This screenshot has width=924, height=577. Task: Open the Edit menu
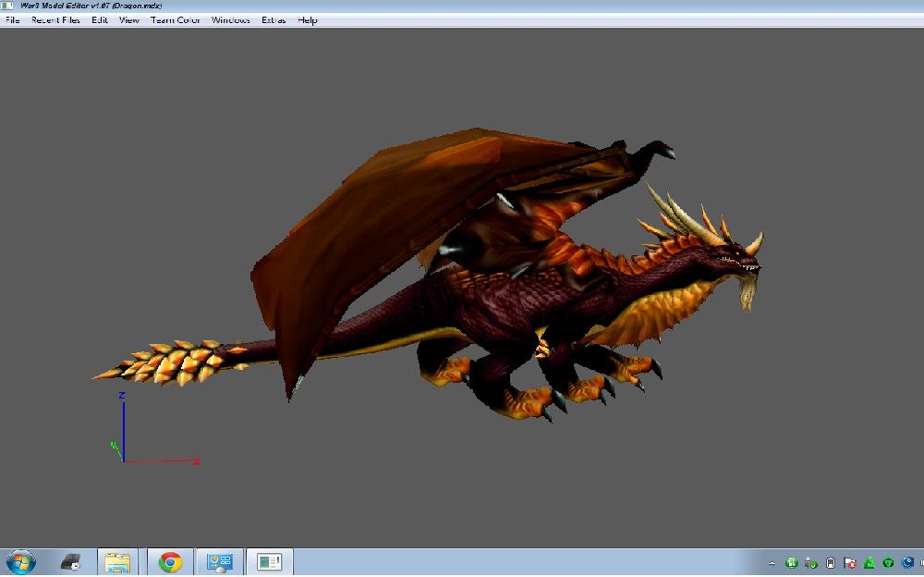pos(100,20)
